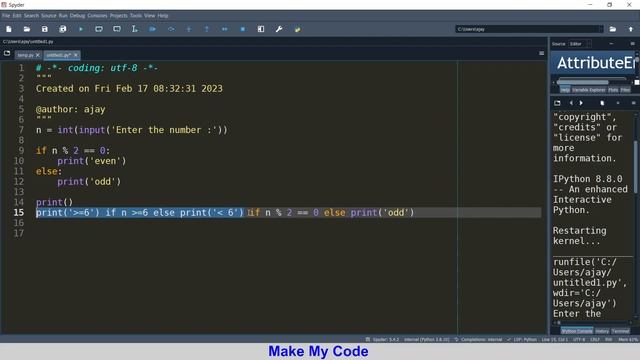Open the Edit menu
The width and height of the screenshot is (640, 360).
point(17,16)
